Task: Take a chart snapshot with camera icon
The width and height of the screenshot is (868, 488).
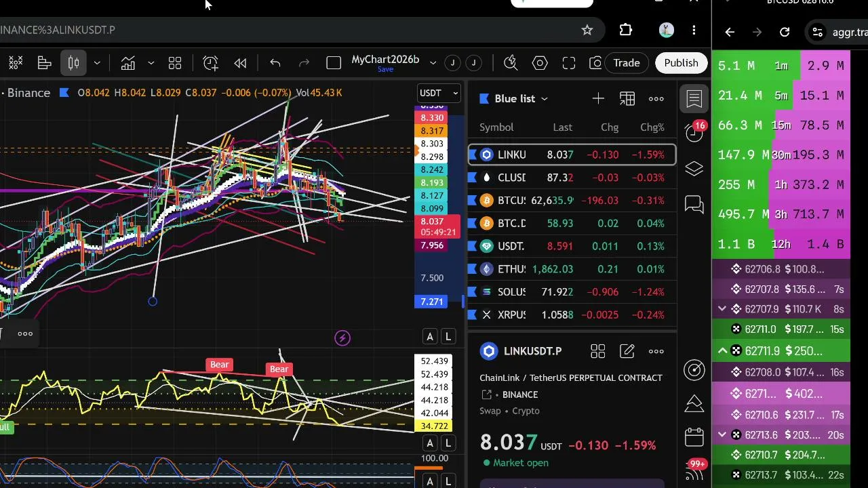Action: 595,63
